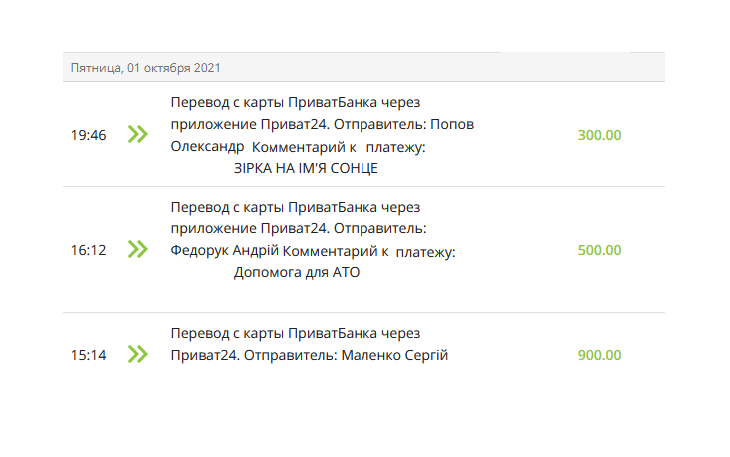Click the 'Комментарий к платежу' label in the 500.00 transfer

[369, 251]
